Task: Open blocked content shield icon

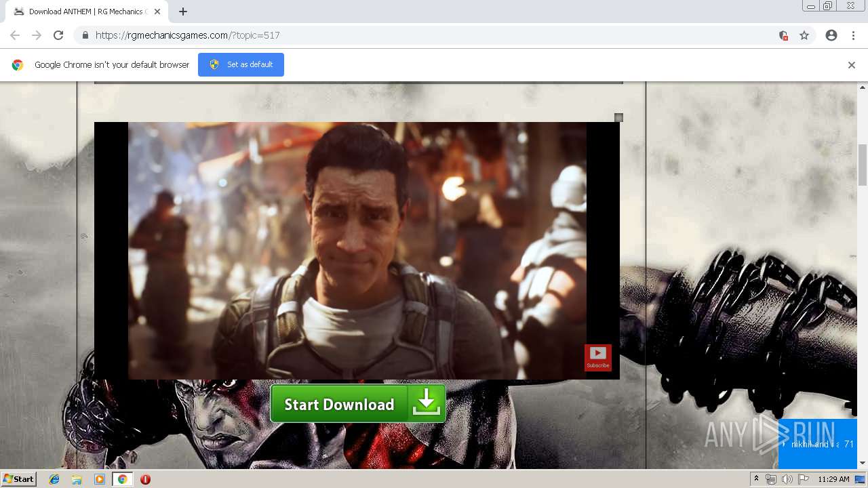Action: point(783,35)
